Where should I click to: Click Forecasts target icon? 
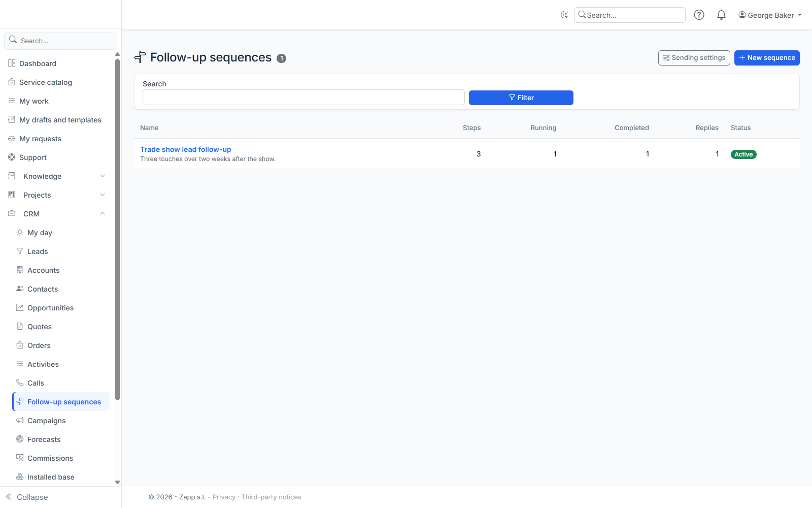pos(20,439)
